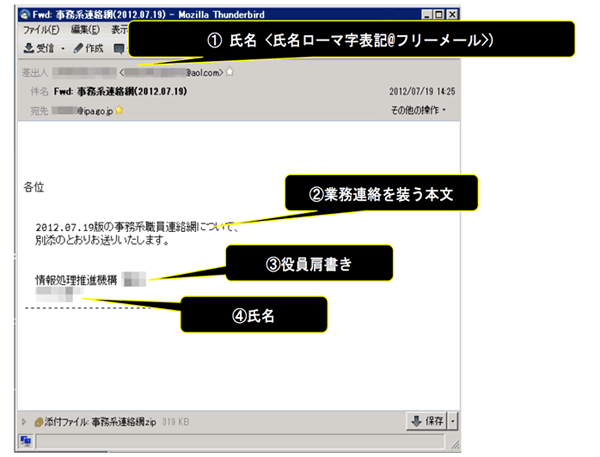Screen dimensions: 600x457
Task: Click the attachment paperclip icon
Action: click(x=38, y=422)
